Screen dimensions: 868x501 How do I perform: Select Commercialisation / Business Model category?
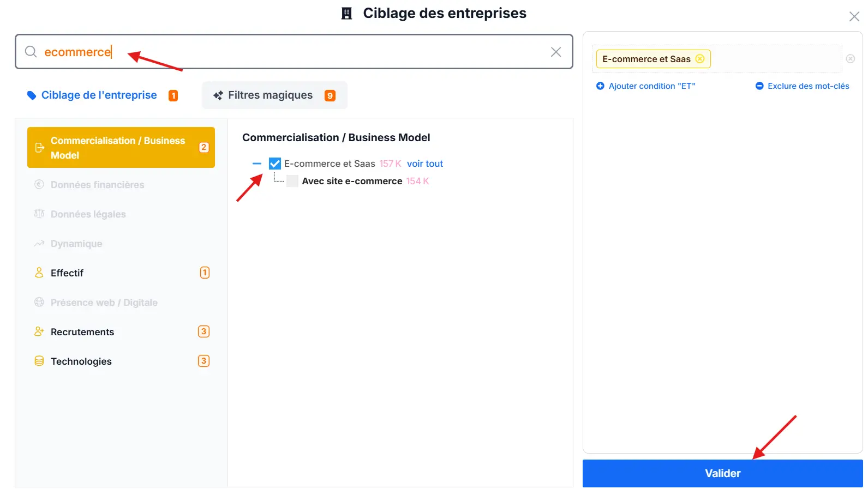[x=121, y=148]
